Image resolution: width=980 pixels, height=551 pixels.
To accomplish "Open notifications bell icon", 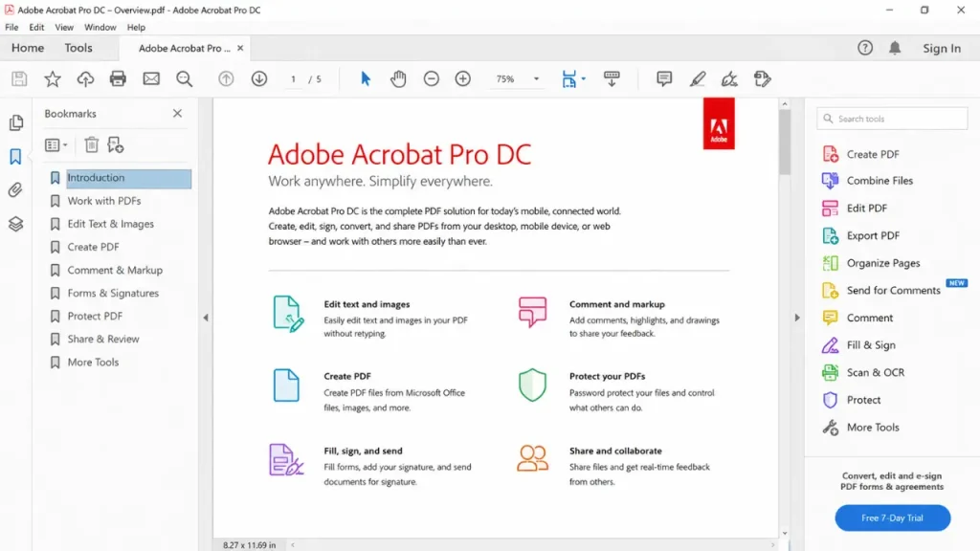I will [x=895, y=48].
